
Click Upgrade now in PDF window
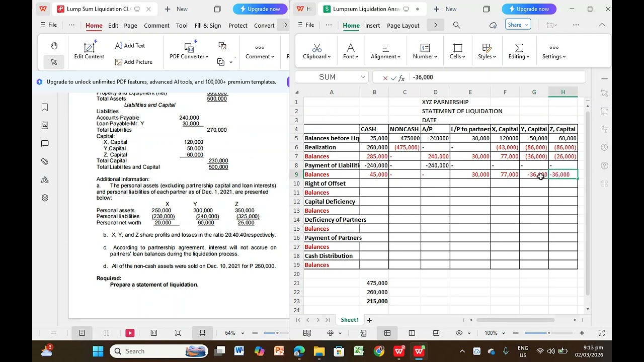(260, 9)
